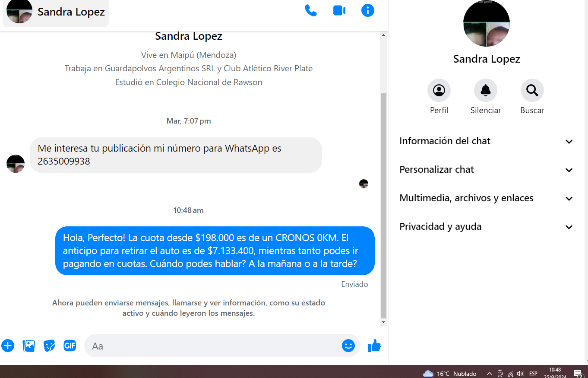Open Sandra Lopez's Perfil icon
The width and height of the screenshot is (588, 378).
click(439, 91)
